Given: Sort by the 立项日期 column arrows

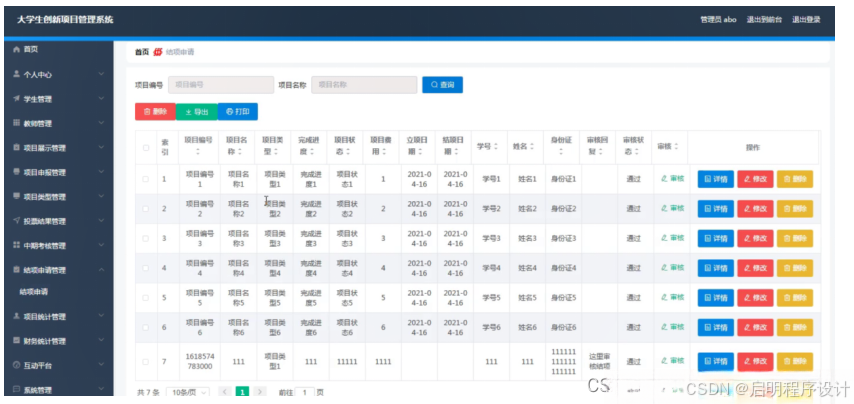Looking at the screenshot, I should click(x=419, y=152).
